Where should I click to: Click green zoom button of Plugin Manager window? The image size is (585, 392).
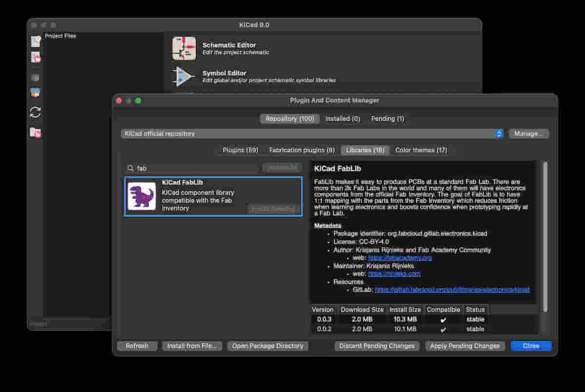click(138, 100)
